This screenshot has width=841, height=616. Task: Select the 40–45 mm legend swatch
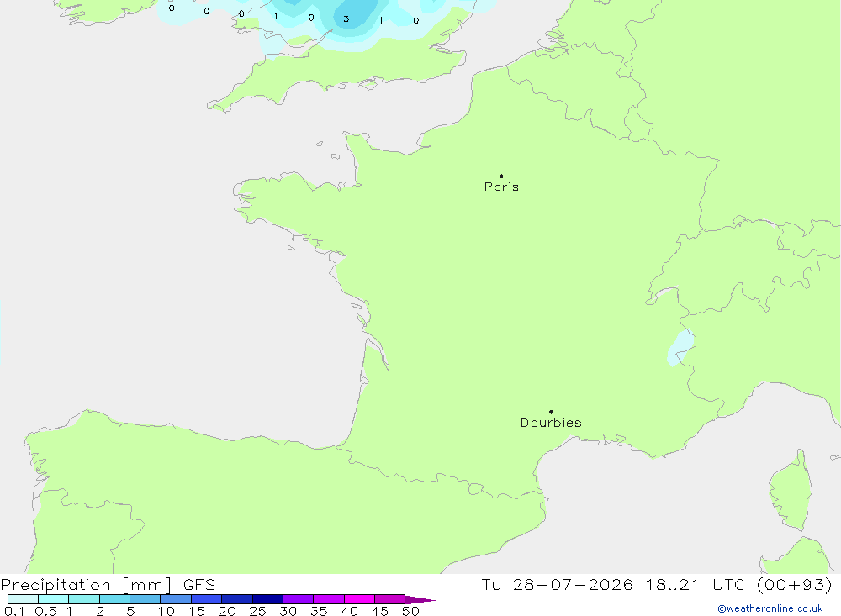(x=359, y=599)
